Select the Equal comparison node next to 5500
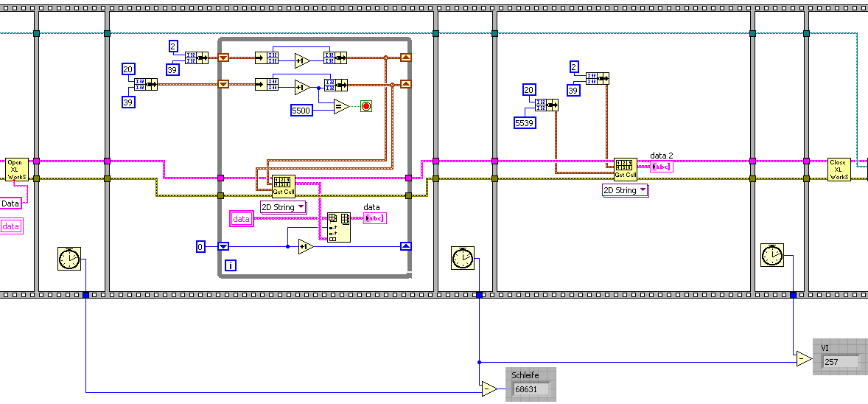Screen dimensions: 868x404 (341, 106)
